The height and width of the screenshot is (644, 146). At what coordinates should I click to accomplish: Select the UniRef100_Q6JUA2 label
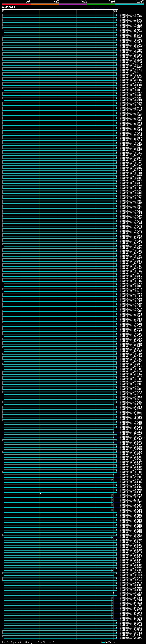point(131,429)
